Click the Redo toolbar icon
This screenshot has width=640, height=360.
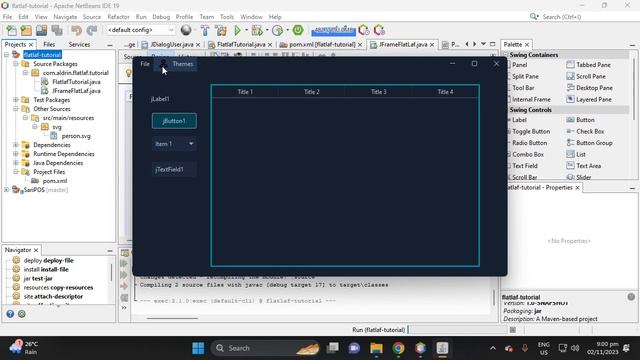point(91,30)
